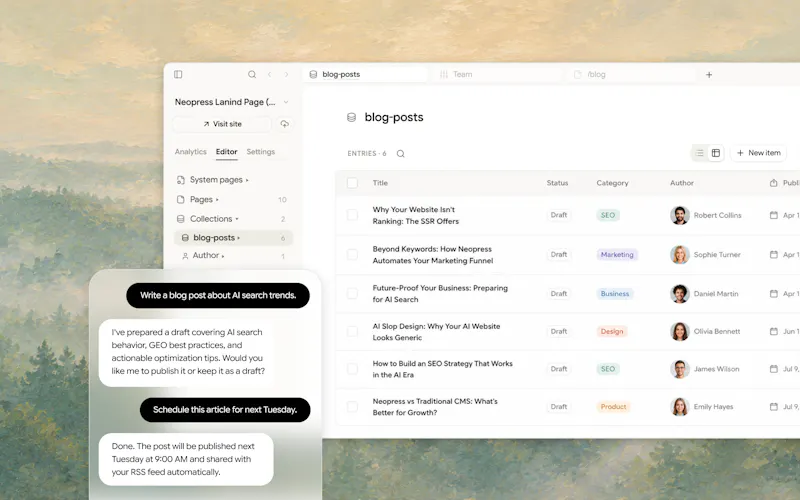Click the 'ENTRIES · 6' label
This screenshot has width=800, height=500.
[367, 154]
